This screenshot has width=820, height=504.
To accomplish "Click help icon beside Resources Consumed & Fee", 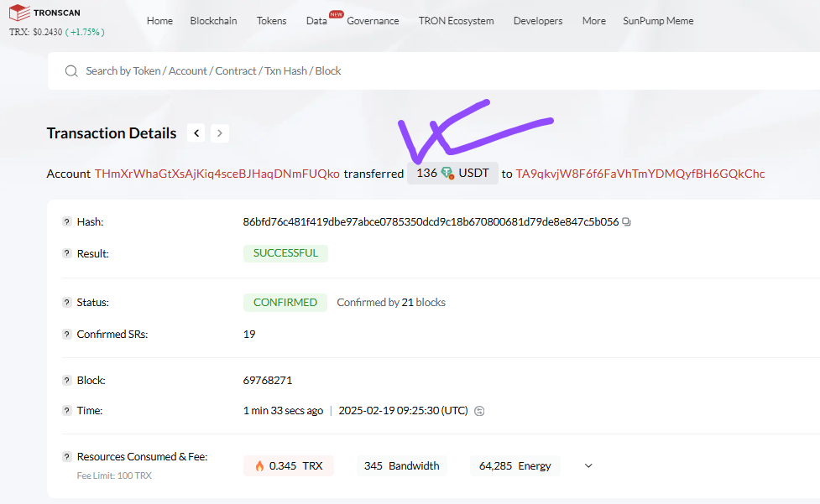I will click(66, 456).
